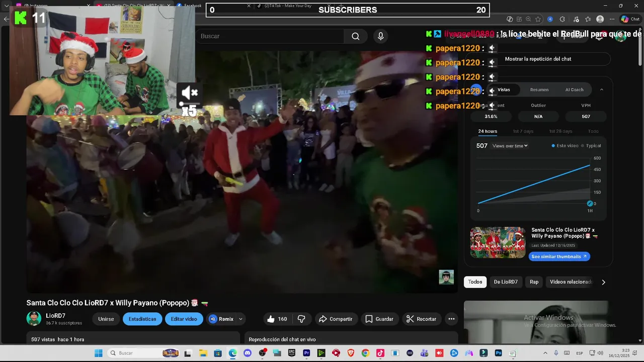The height and width of the screenshot is (362, 644).
Task: Select the Todo time range
Action: pos(593,131)
